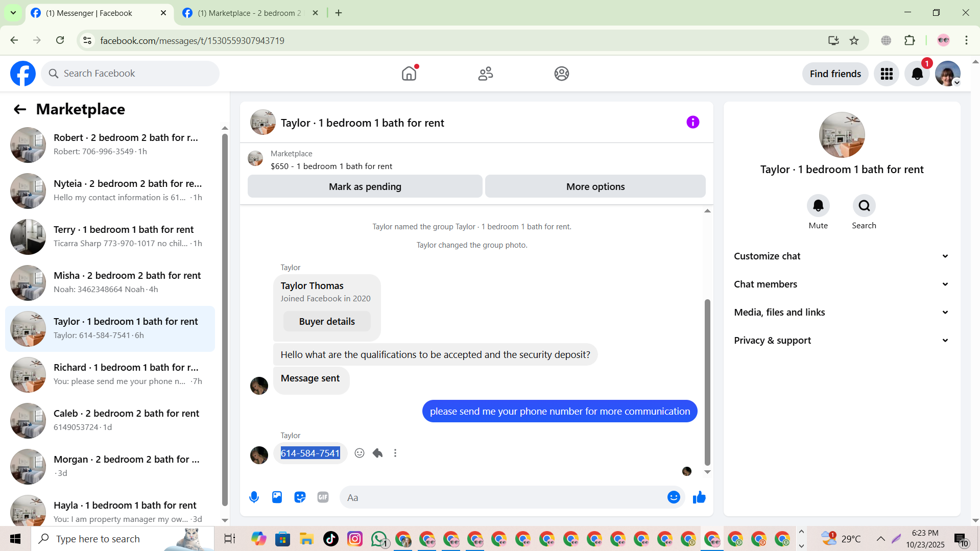
Task: Go back with the Marketplace arrow
Action: tap(20, 109)
